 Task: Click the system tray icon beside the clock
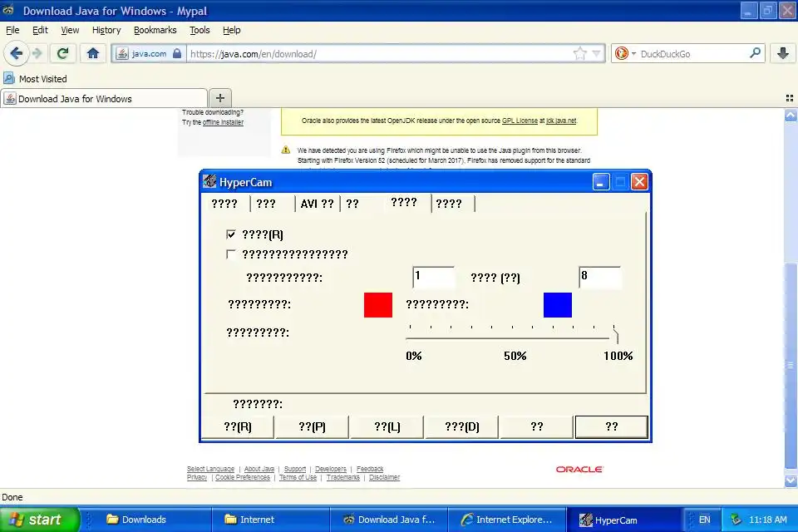point(736,520)
